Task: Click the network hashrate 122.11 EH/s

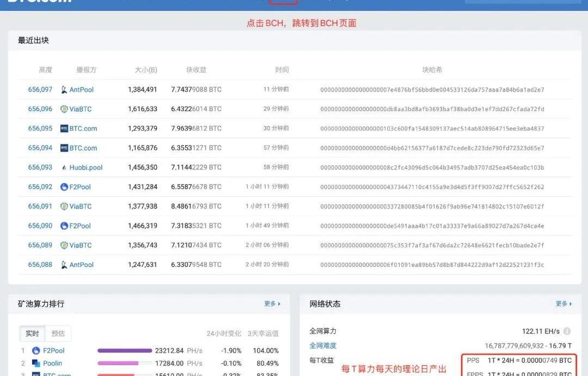Action: [x=541, y=331]
